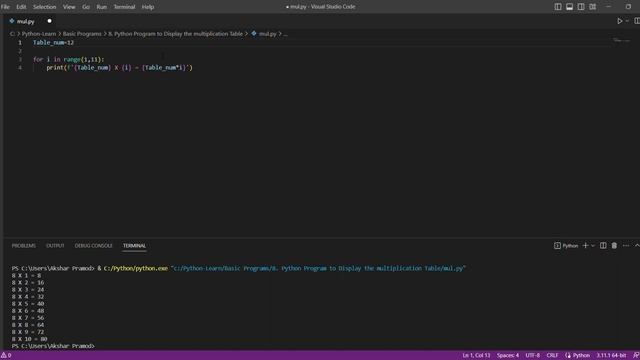
Task: Click terminal output line 8 X 10 = 80
Action: 29,339
